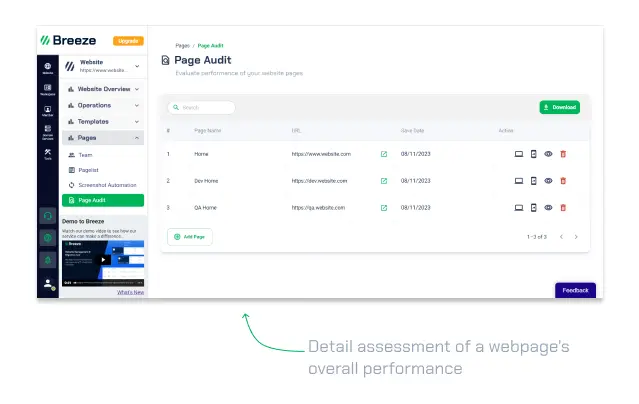Screen dimensions: 639x404
Task: Run desktop audit for QA Home row
Action: [518, 208]
